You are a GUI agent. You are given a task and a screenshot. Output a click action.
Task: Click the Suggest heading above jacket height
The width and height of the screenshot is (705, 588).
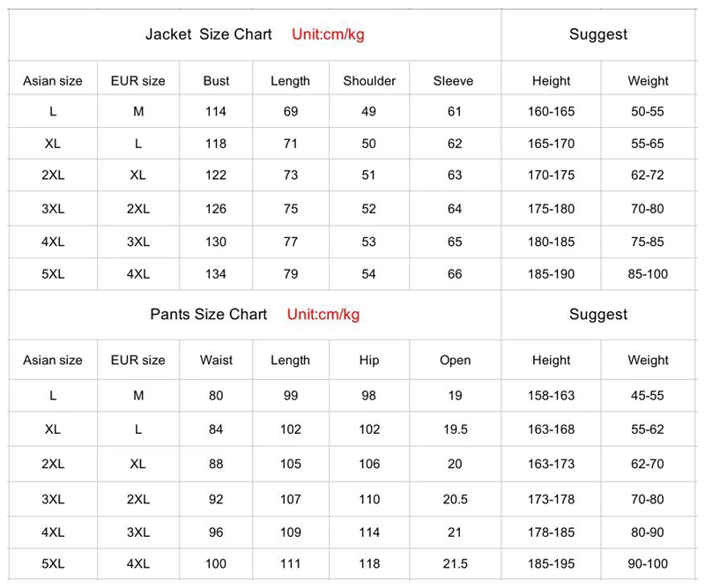[598, 34]
